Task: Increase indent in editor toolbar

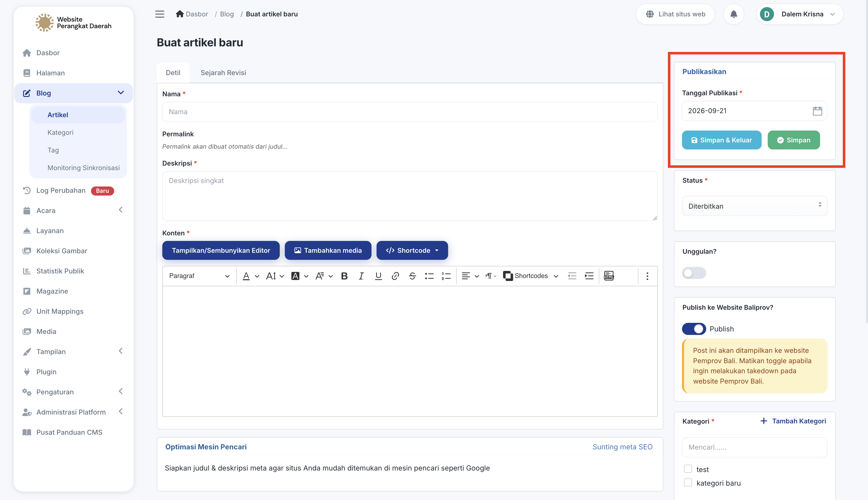Action: tap(589, 276)
